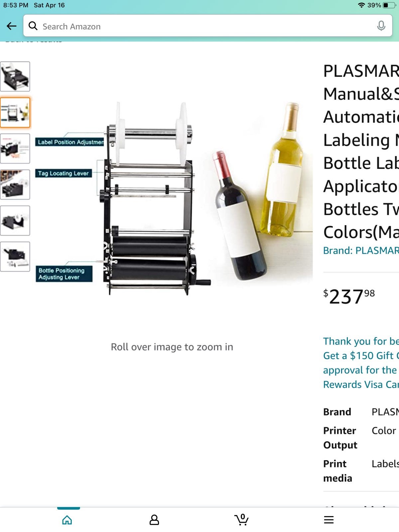Click the Search Amazon field
The image size is (399, 532).
point(207,26)
